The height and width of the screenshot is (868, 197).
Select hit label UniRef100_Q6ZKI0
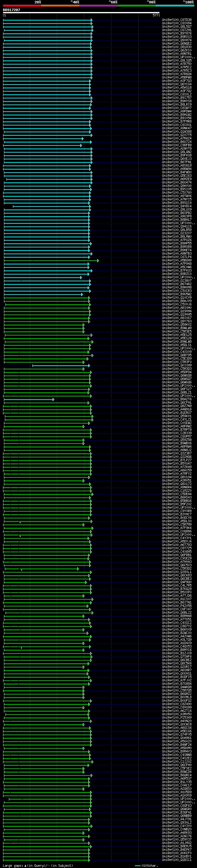[x=177, y=50]
